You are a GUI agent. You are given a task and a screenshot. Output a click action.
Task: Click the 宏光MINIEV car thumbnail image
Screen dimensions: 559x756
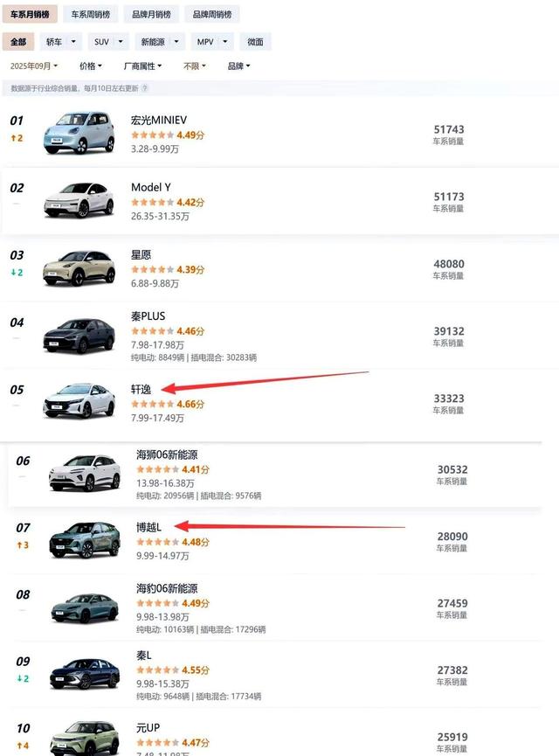(x=79, y=133)
